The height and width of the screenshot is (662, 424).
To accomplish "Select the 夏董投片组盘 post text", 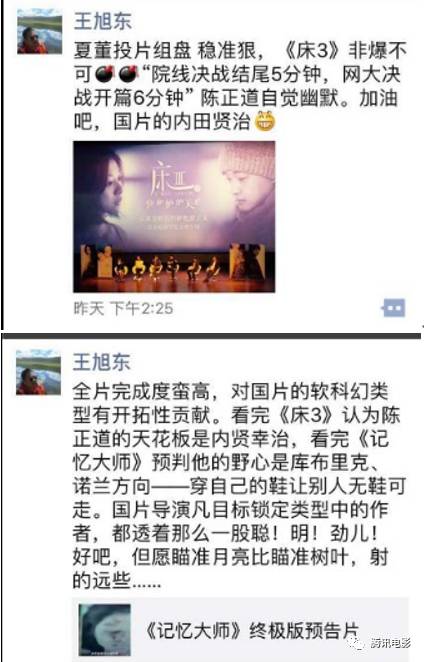I will coord(240,86).
